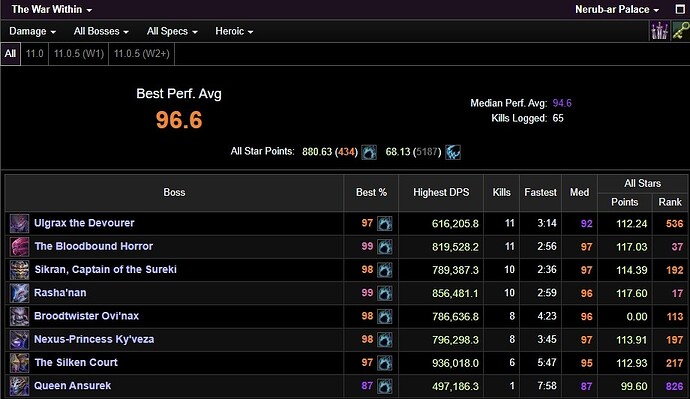Open Queen Ansurek link
Screen dimensions: 690x399
pos(73,386)
